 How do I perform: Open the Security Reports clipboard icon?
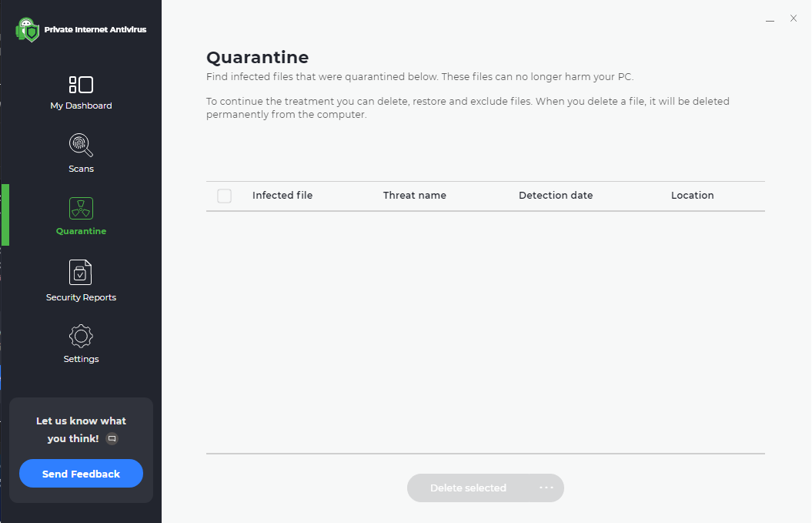81,272
